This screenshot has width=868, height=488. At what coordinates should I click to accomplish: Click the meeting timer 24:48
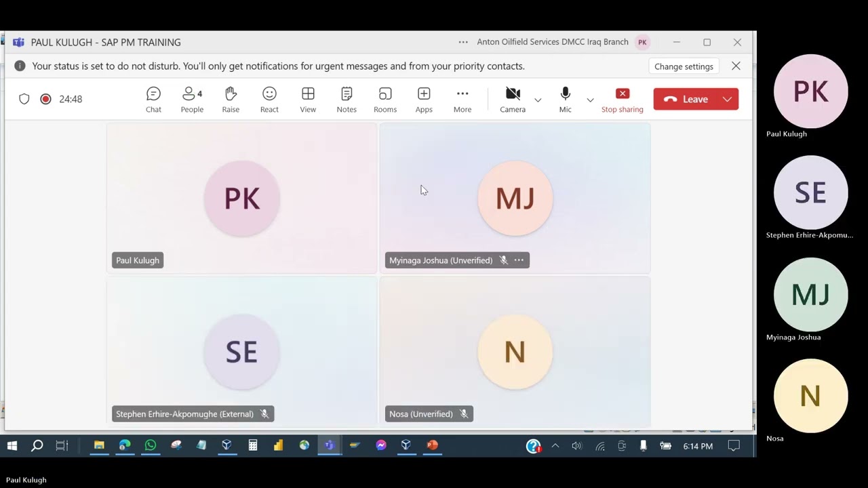(x=71, y=99)
